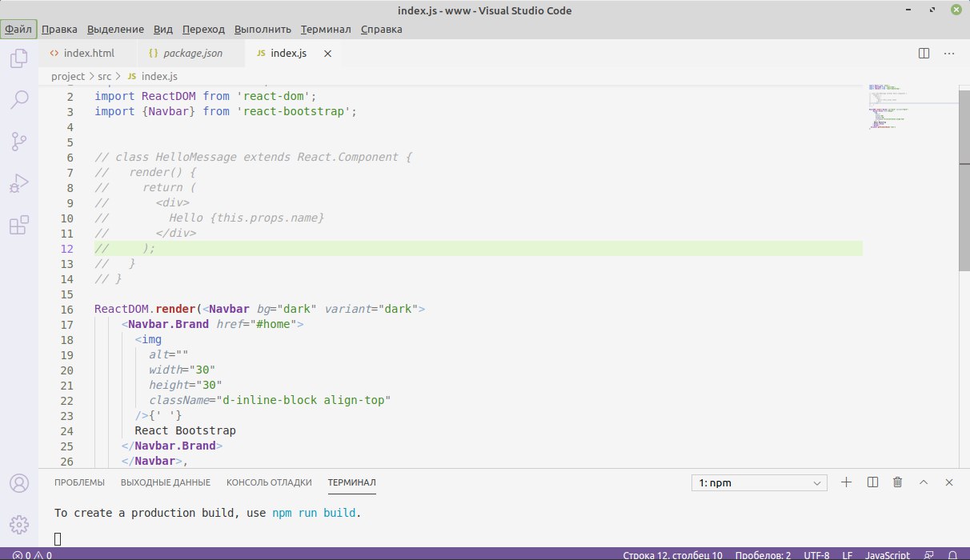Change end-of-line sequence via LF
The image size is (970, 560).
[848, 554]
